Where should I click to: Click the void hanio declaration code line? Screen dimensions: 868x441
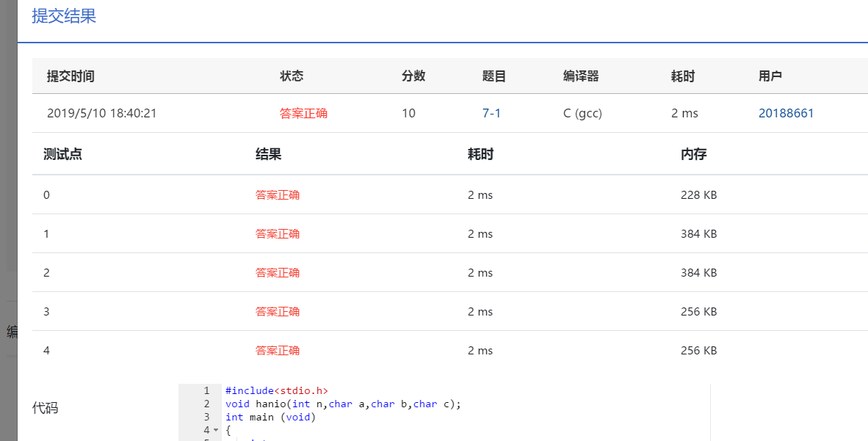343,404
